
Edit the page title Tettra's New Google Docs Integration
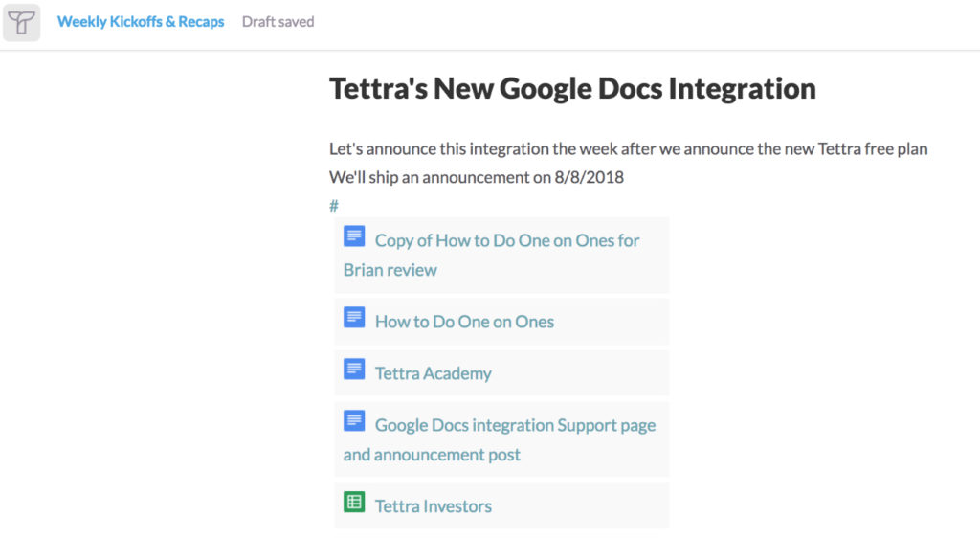[572, 88]
